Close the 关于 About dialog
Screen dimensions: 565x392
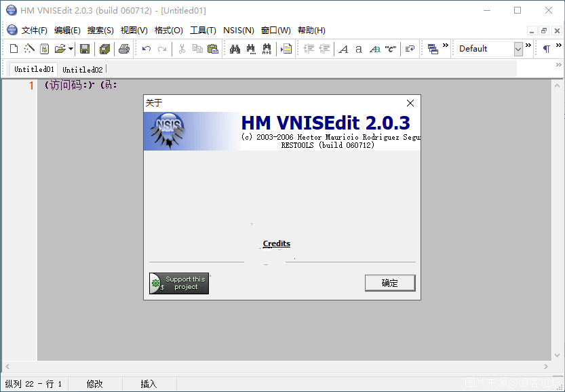tap(410, 103)
